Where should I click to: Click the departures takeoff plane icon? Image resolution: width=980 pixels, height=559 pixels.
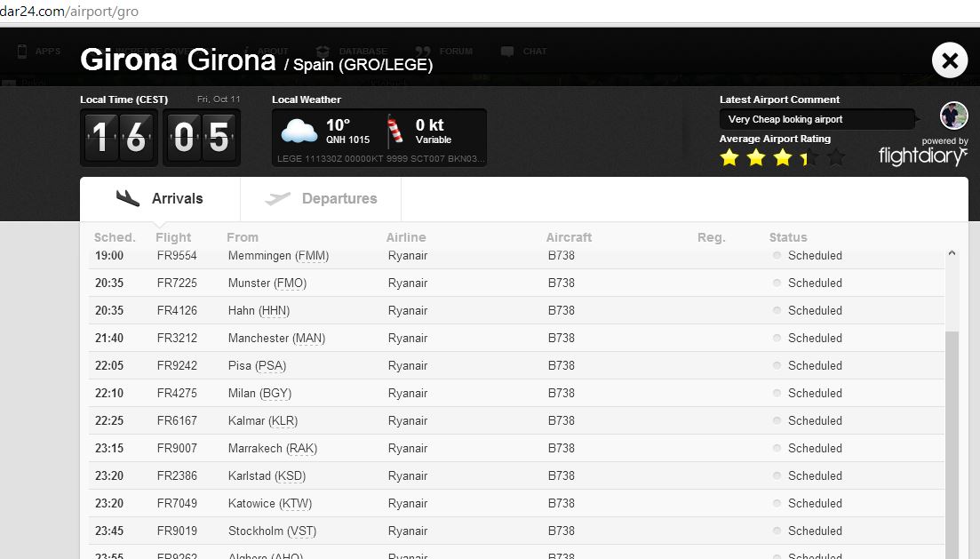point(277,198)
